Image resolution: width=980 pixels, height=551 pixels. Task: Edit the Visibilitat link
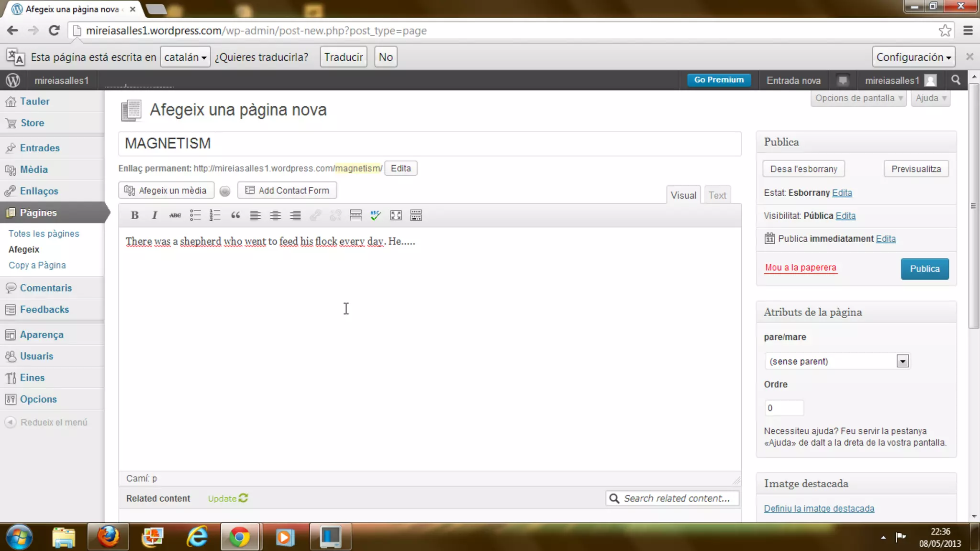[846, 216]
